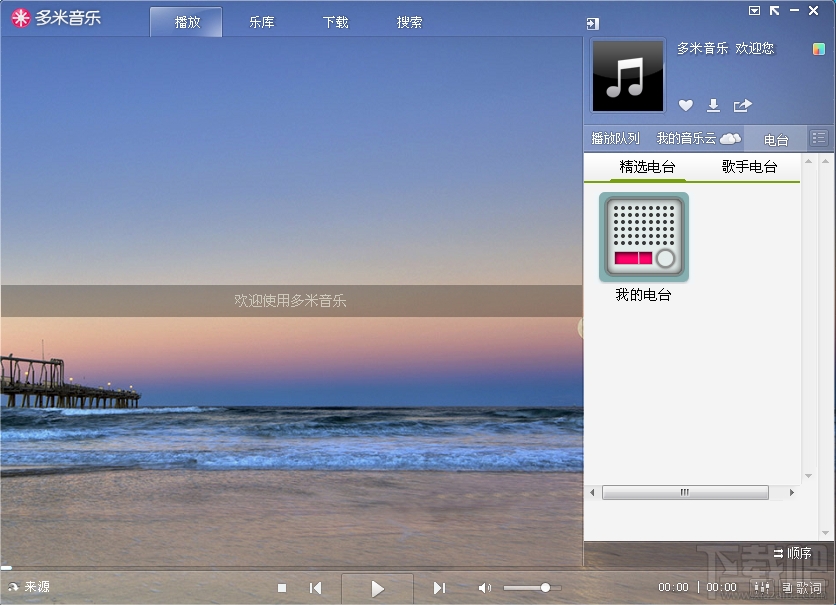Click the panel dock arrow icon above the album art
Viewport: 836px width, 605px height.
coord(592,23)
